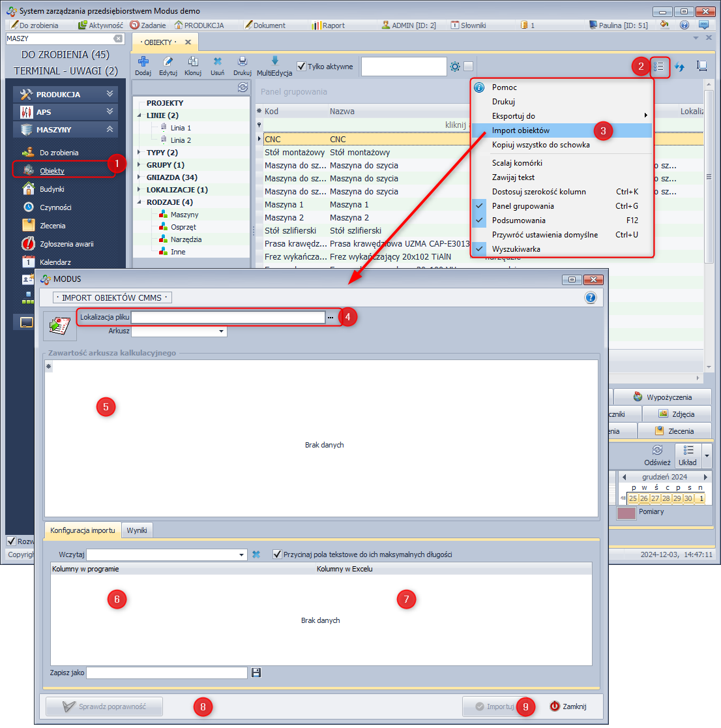Select Import obiektów from the menu
The height and width of the screenshot is (728, 721).
(520, 130)
